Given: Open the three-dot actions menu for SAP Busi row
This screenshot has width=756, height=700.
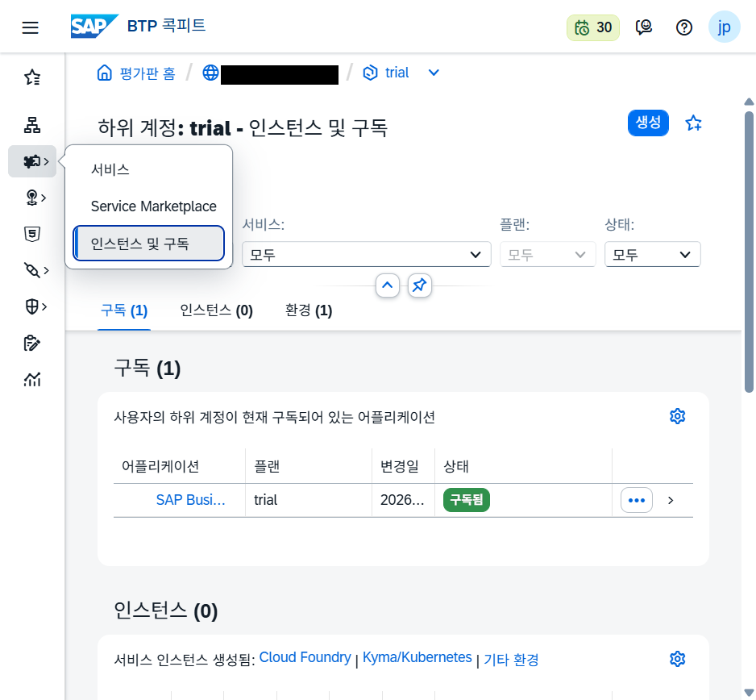Looking at the screenshot, I should tap(637, 500).
